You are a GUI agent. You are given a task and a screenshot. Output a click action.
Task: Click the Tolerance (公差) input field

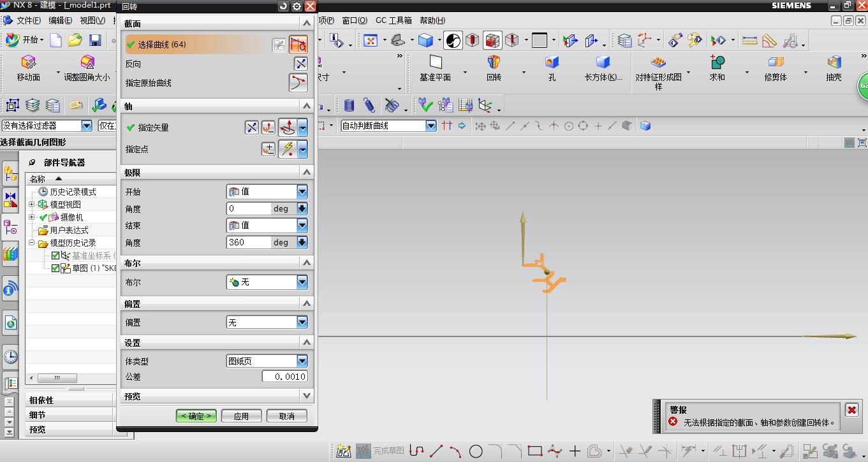(285, 377)
